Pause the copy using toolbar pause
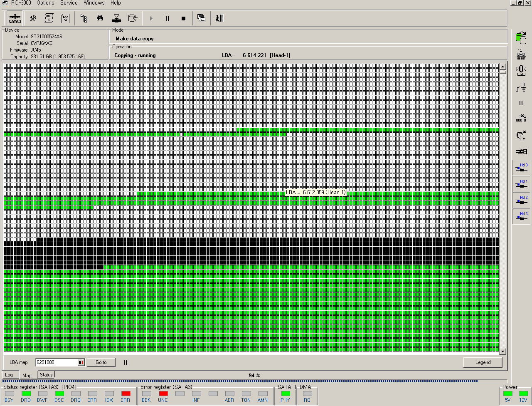Image resolution: width=532 pixels, height=406 pixels. tap(167, 19)
